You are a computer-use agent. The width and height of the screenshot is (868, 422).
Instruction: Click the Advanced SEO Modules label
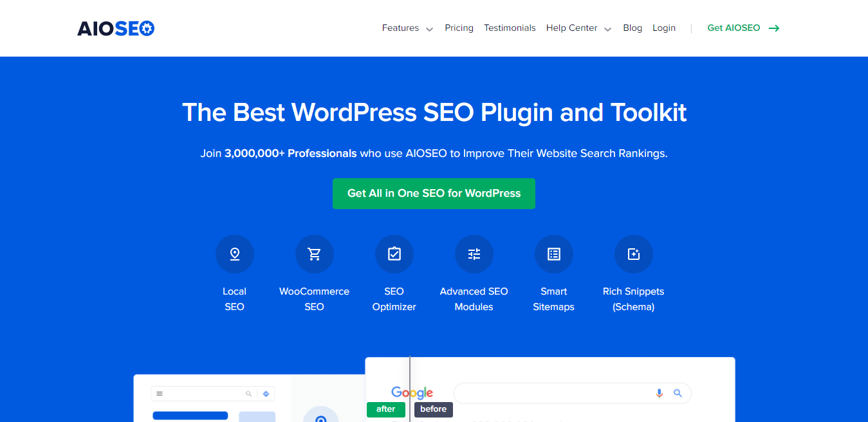(474, 299)
